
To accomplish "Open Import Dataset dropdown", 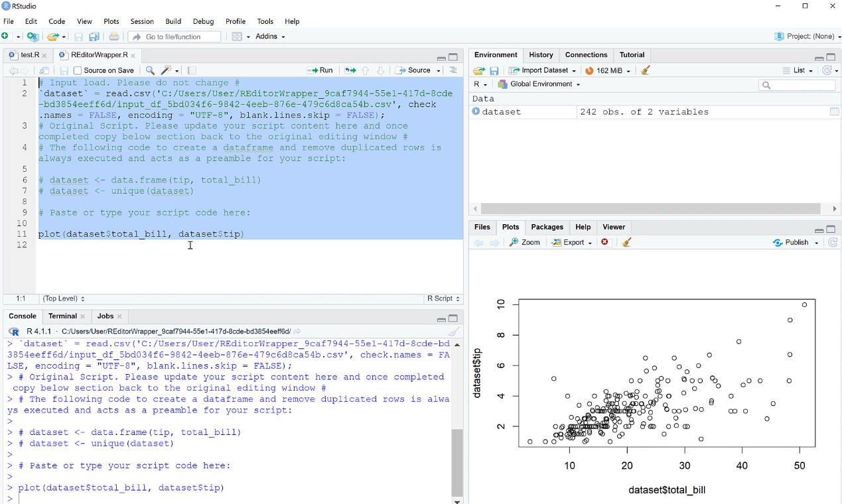I will [x=542, y=70].
